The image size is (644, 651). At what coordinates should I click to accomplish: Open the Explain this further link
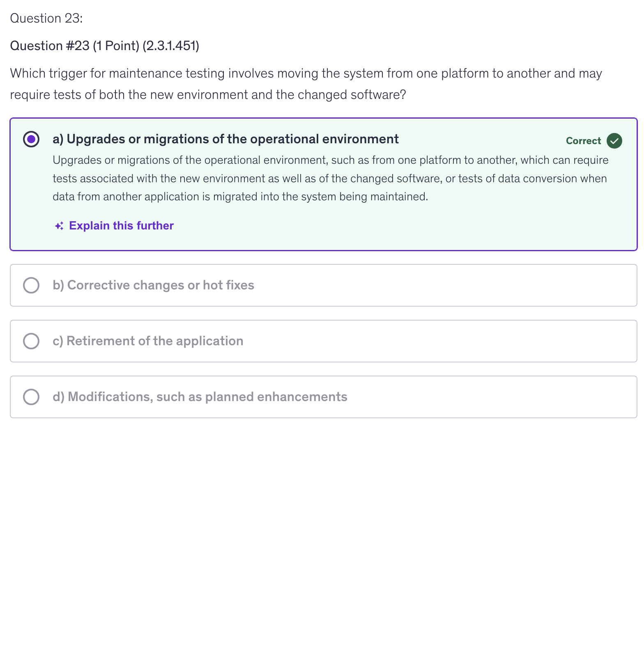(121, 226)
